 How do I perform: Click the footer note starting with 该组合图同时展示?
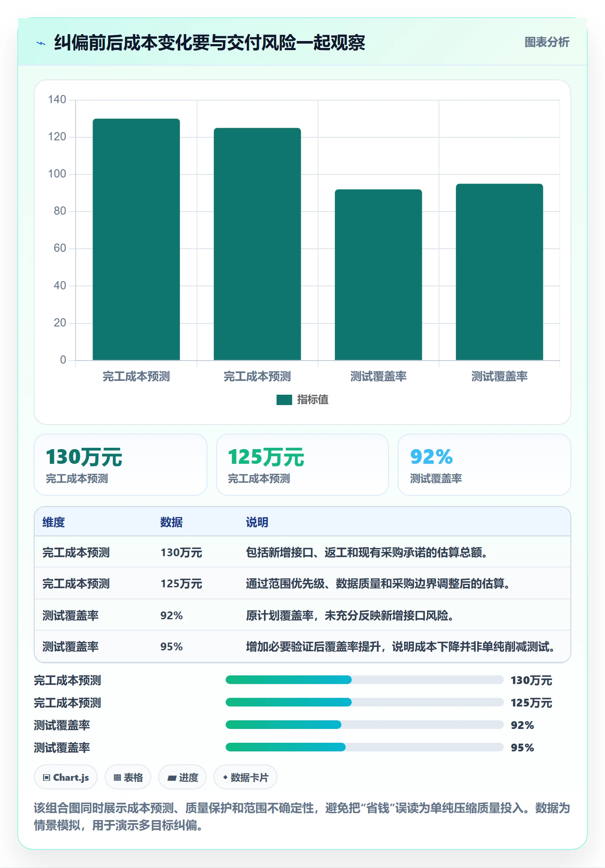pyautogui.click(x=302, y=817)
